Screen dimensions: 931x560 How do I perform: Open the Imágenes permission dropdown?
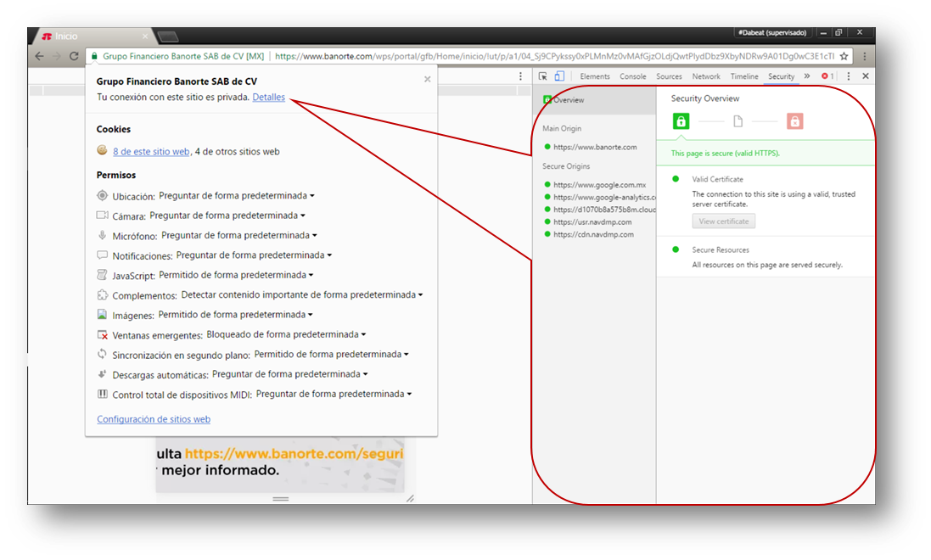click(236, 315)
